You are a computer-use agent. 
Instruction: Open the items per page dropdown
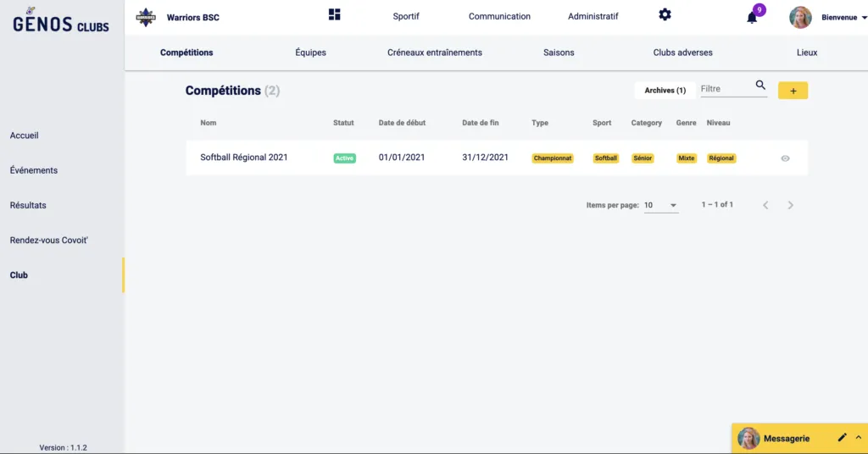[x=661, y=205]
